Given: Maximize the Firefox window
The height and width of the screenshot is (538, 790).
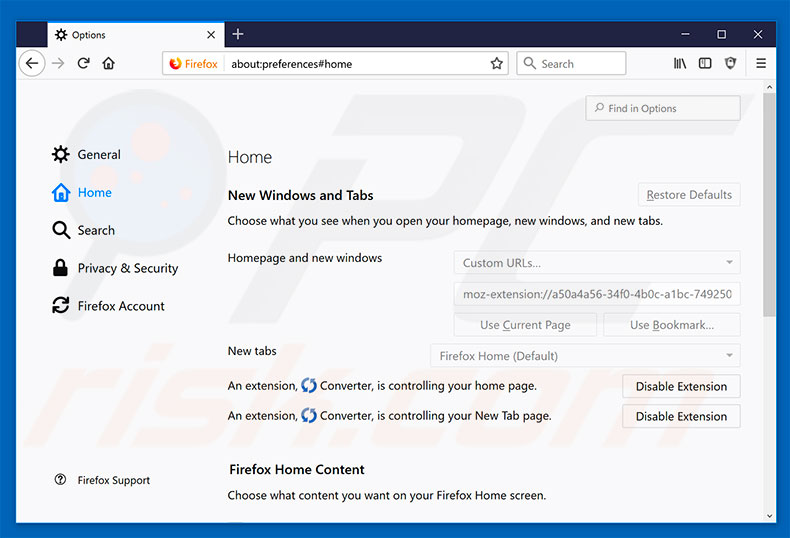Looking at the screenshot, I should (x=721, y=34).
